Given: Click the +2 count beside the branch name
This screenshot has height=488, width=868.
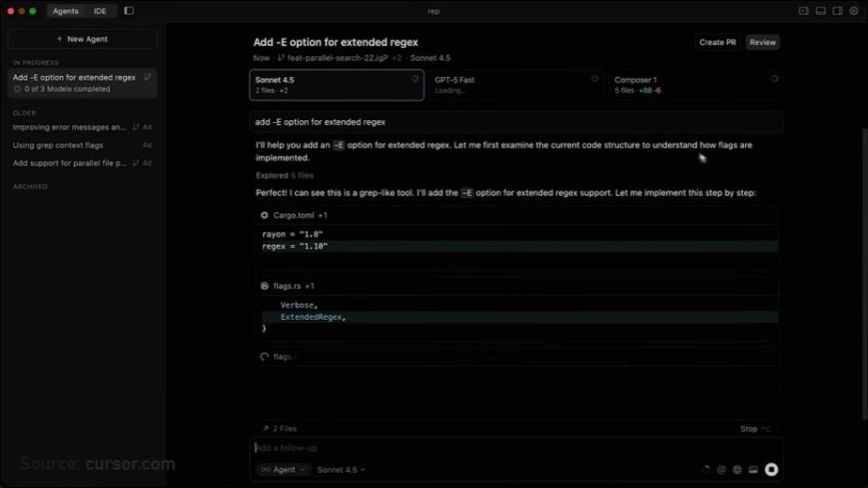Looking at the screenshot, I should pos(397,58).
